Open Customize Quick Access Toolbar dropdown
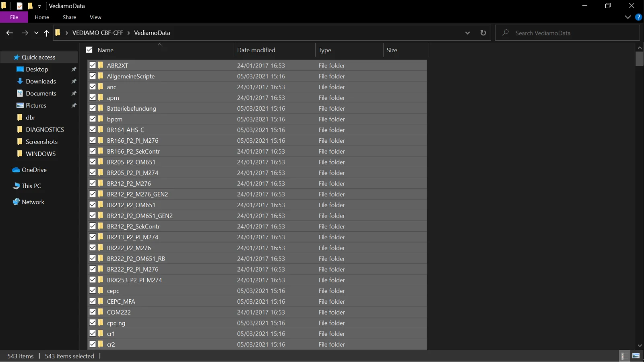 [x=39, y=6]
